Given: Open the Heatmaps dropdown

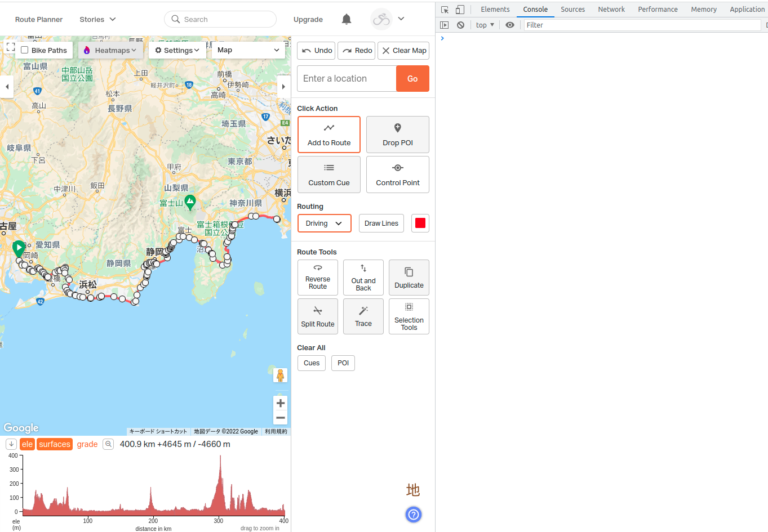Looking at the screenshot, I should [x=110, y=50].
